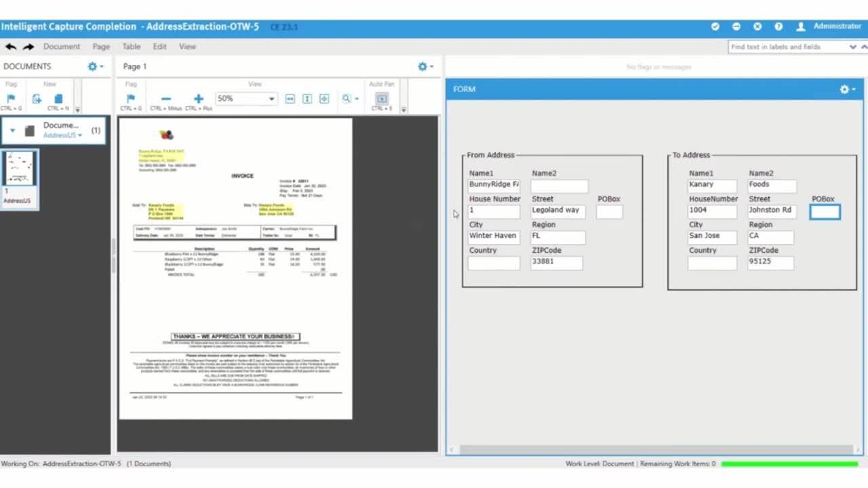Flag the page using the Page panel flag
This screenshot has width=868, height=488.
[131, 99]
